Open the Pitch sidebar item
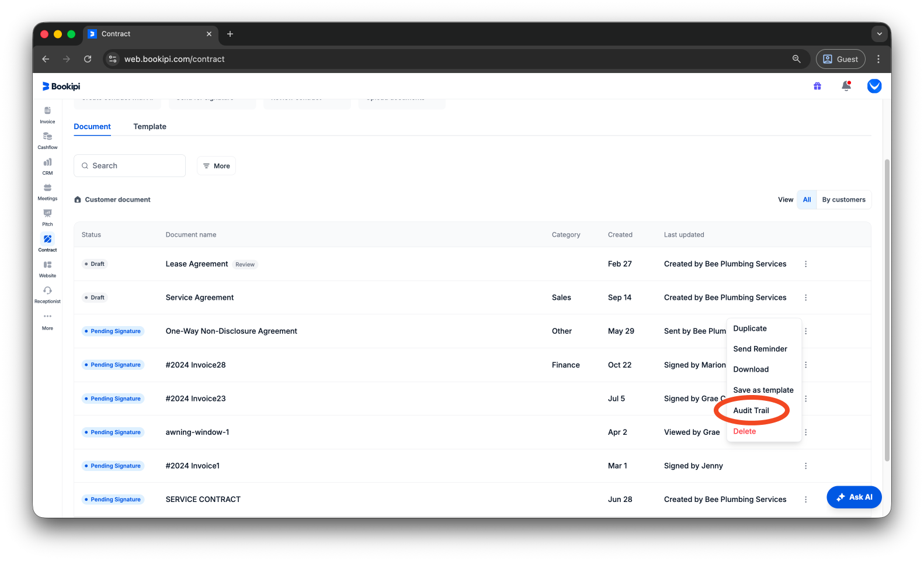924x561 pixels. tap(47, 218)
